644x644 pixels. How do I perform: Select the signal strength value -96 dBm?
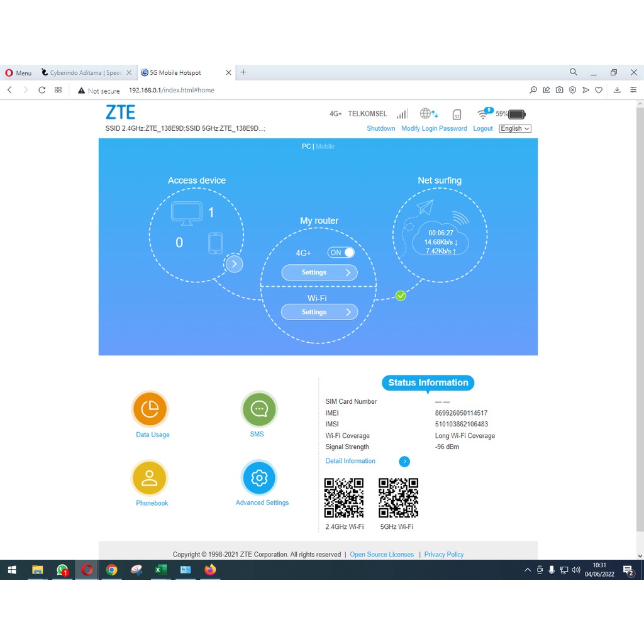point(447,447)
